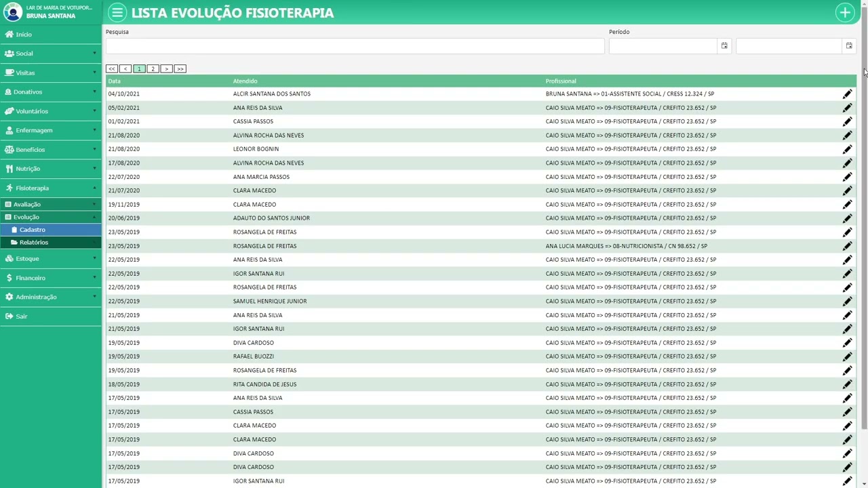Click pencil icon for LEONOR BOGNIN row
The height and width of the screenshot is (488, 868).
pyautogui.click(x=847, y=149)
